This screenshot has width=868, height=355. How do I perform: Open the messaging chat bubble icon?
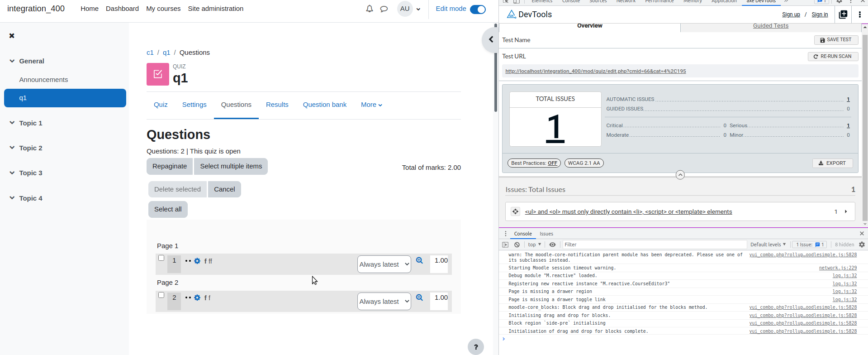click(384, 9)
